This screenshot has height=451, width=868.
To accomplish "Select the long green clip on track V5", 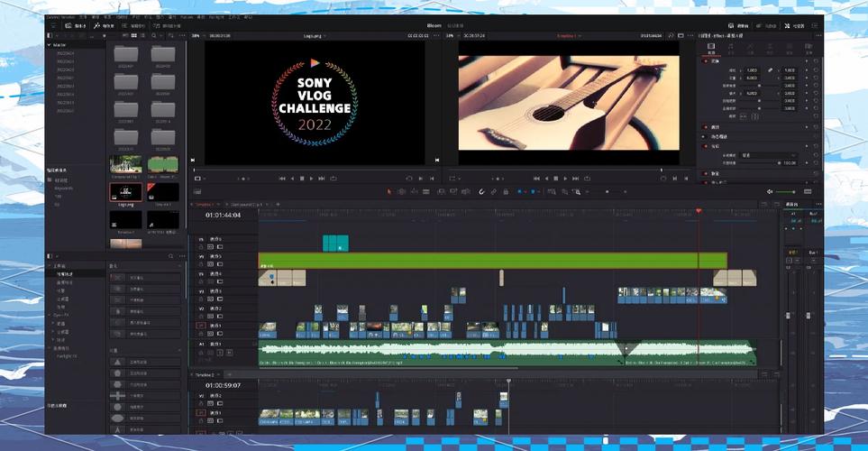I will [492, 261].
